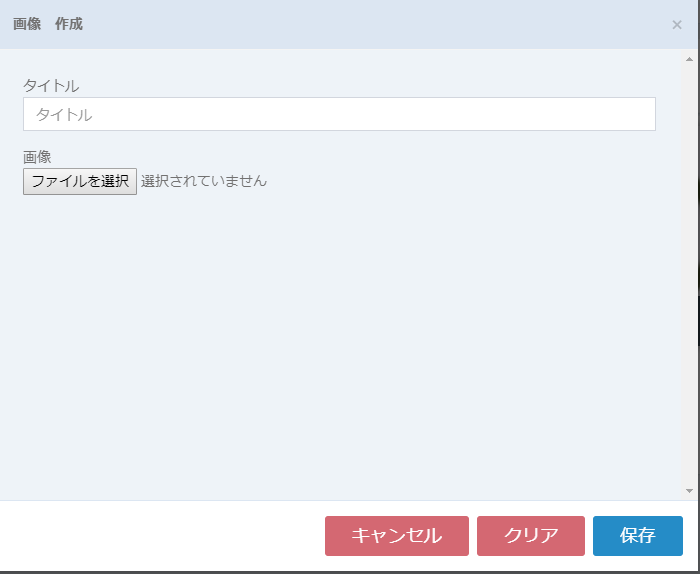The width and height of the screenshot is (700, 574).
Task: Click the キャンセル button
Action: pos(397,536)
